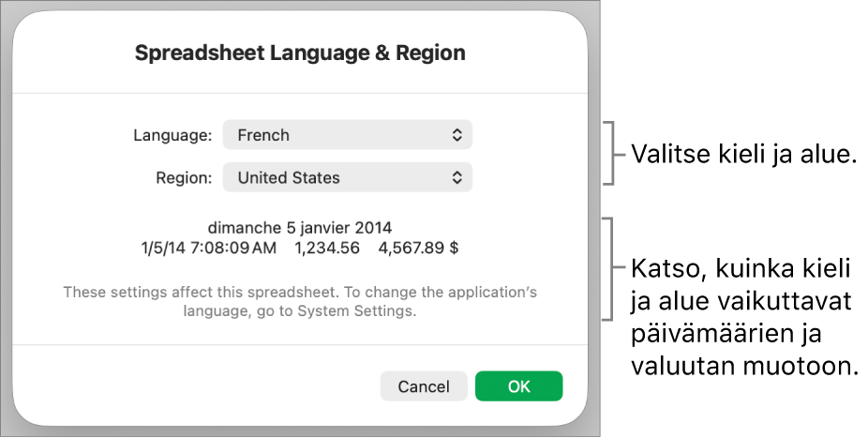
Task: Confirm with the green OK button
Action: [x=518, y=386]
